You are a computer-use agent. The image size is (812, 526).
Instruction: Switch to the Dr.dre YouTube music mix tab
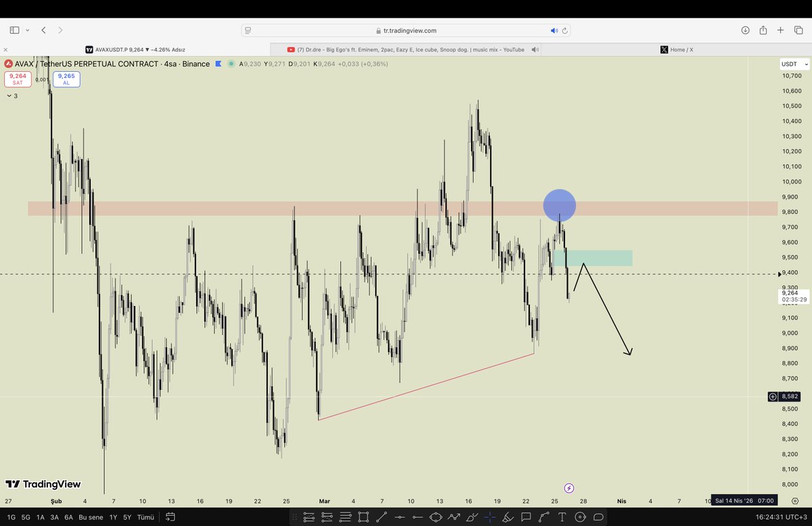tap(406, 49)
